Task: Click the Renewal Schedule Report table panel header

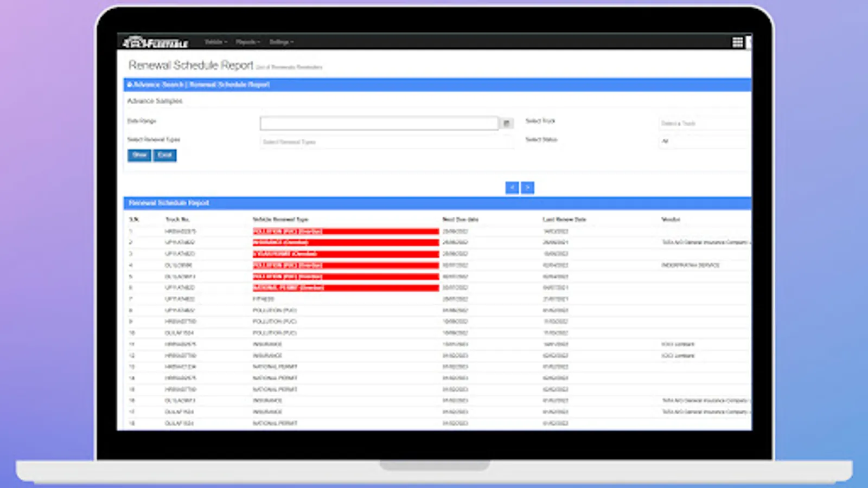Action: [x=437, y=203]
